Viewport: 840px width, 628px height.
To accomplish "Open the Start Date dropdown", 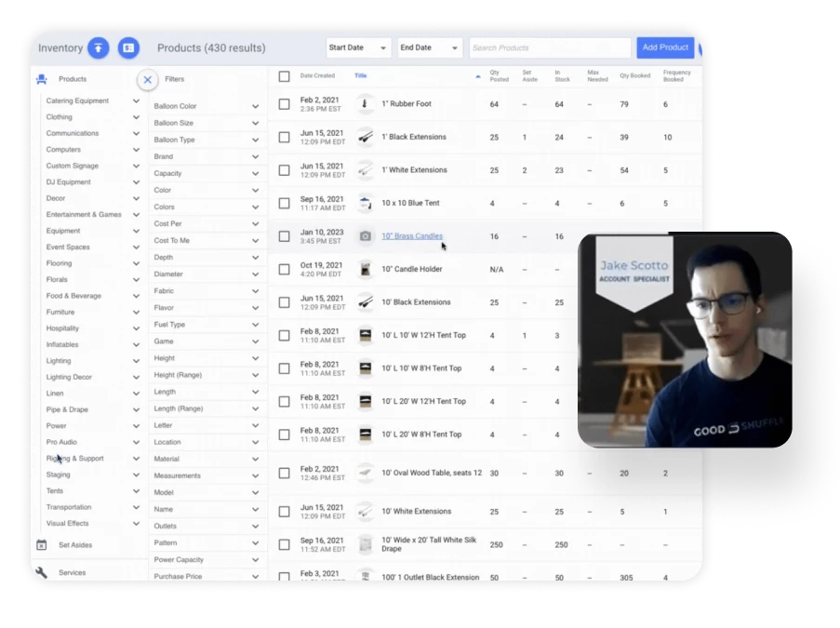I will (x=358, y=47).
